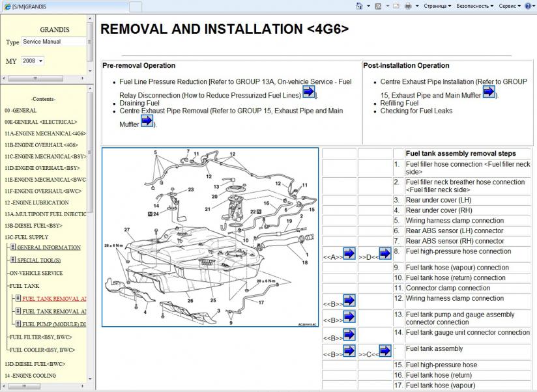
Task: Open the Centre Exhaust Pipe Installation arrow link
Action: 489,92
